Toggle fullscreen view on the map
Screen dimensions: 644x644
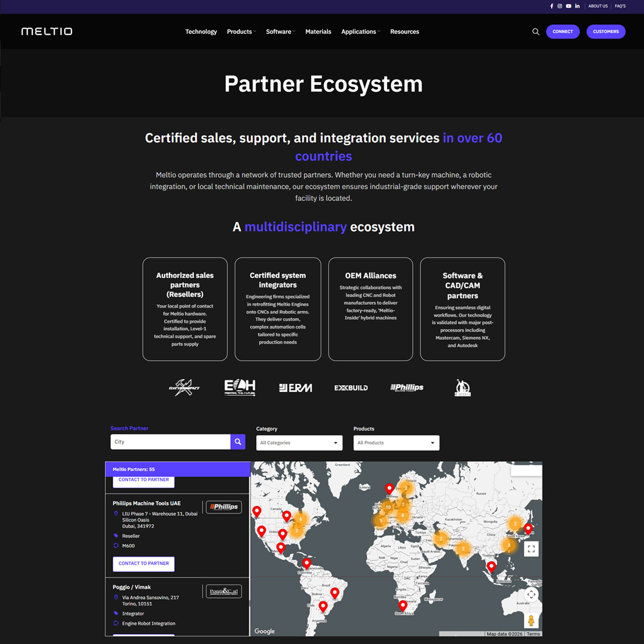click(x=531, y=549)
